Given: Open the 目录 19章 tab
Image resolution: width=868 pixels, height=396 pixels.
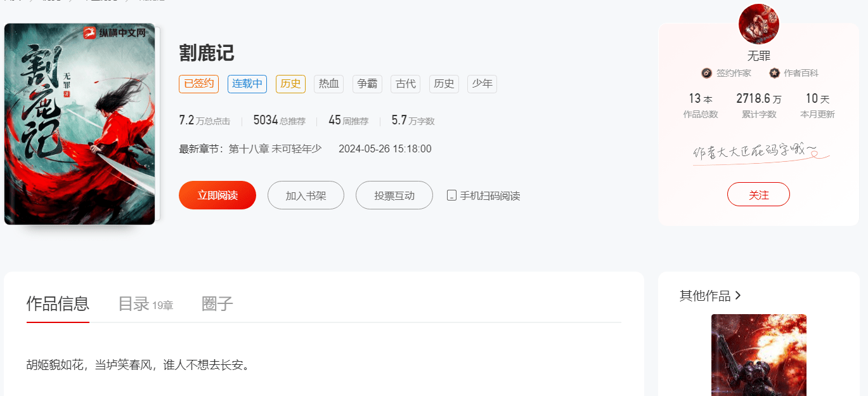Looking at the screenshot, I should pyautogui.click(x=146, y=304).
